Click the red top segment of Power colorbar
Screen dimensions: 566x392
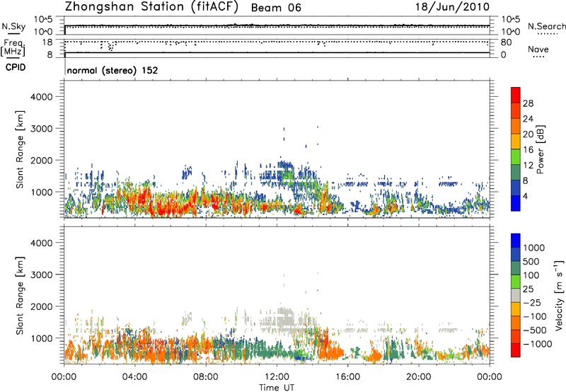(516, 95)
